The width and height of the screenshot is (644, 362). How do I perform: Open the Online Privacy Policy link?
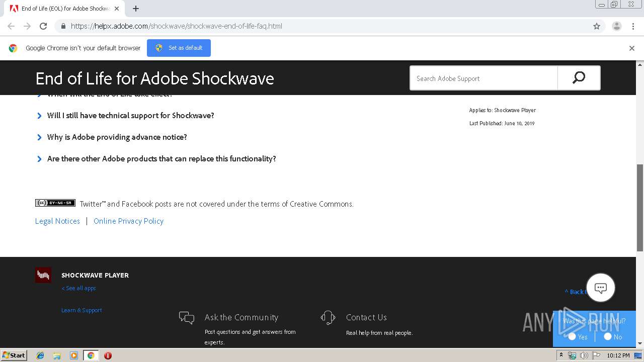[128, 221]
